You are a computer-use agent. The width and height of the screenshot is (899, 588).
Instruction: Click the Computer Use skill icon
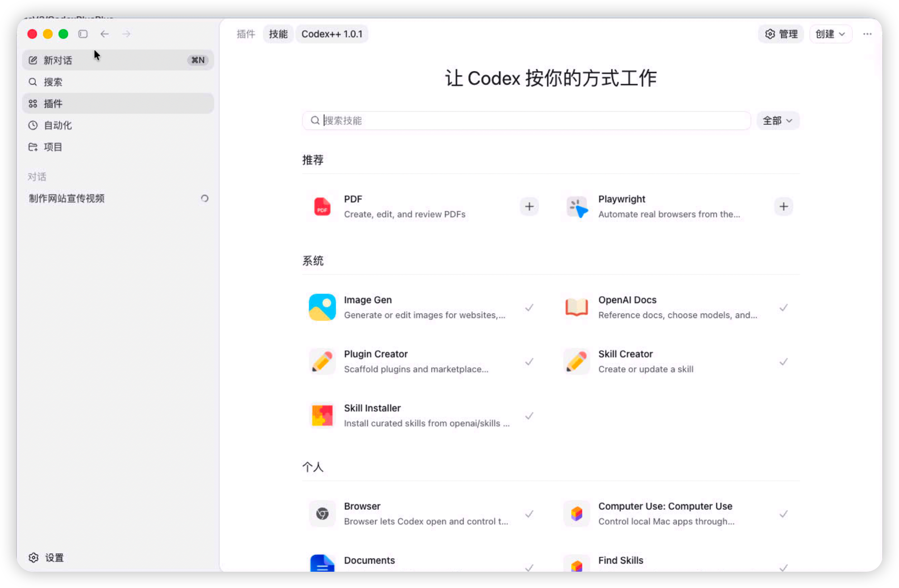tap(577, 514)
